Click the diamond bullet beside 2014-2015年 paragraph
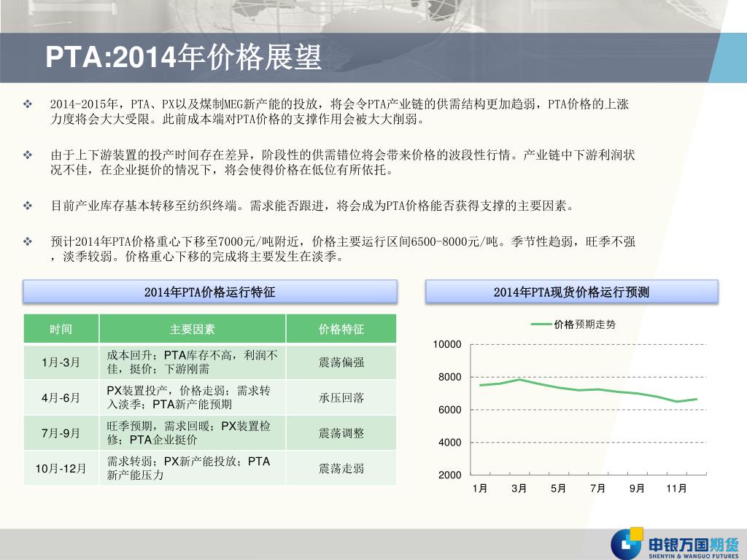 28,104
